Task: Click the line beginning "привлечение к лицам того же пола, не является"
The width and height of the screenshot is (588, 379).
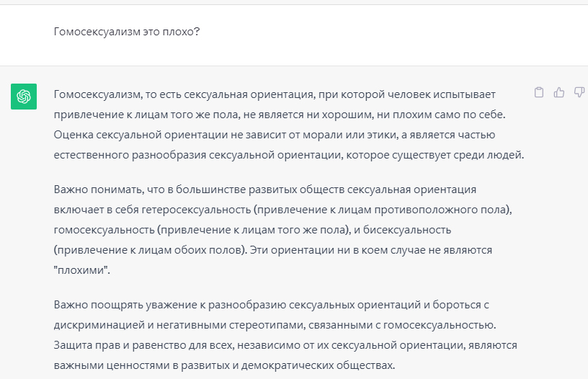Action: [280, 115]
